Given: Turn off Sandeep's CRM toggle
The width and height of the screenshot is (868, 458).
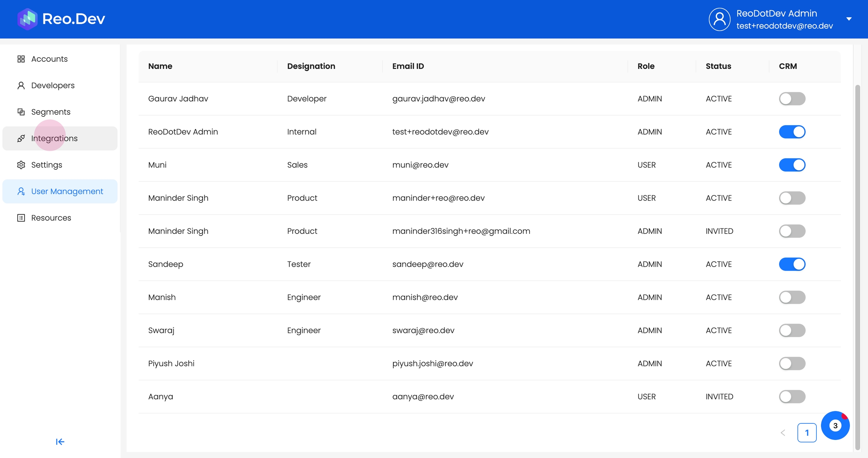Looking at the screenshot, I should (x=792, y=264).
